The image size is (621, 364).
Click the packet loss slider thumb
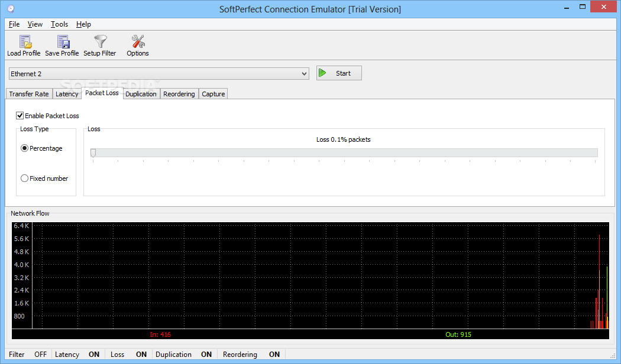coord(93,153)
